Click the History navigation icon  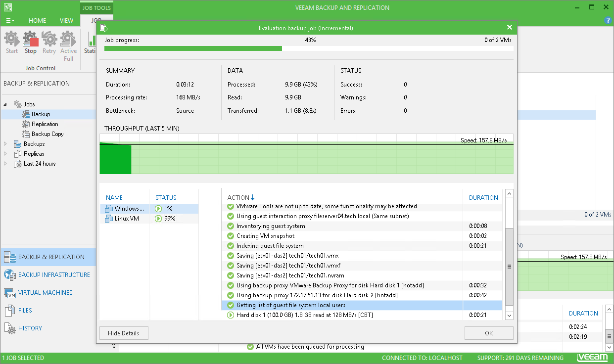10,328
